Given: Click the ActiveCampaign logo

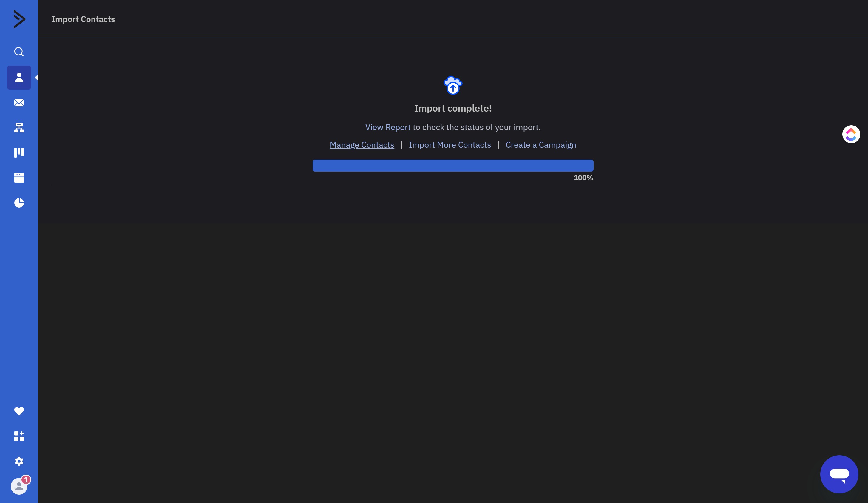Looking at the screenshot, I should [19, 19].
